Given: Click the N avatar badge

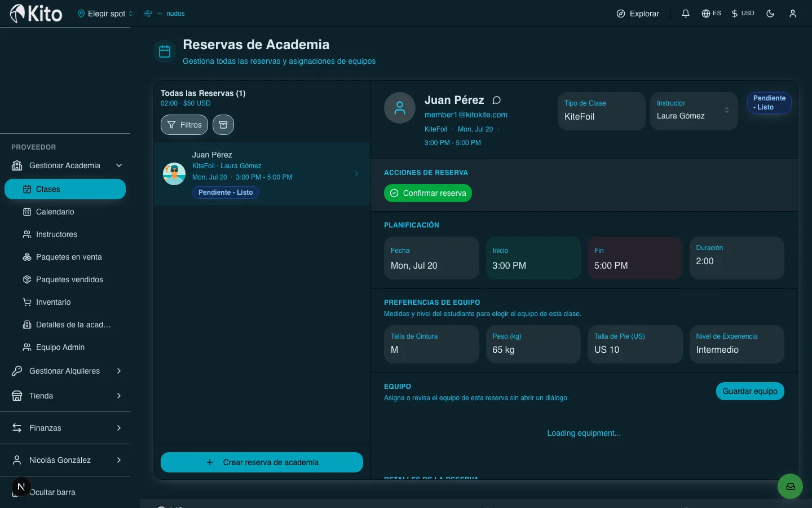Looking at the screenshot, I should tap(21, 487).
